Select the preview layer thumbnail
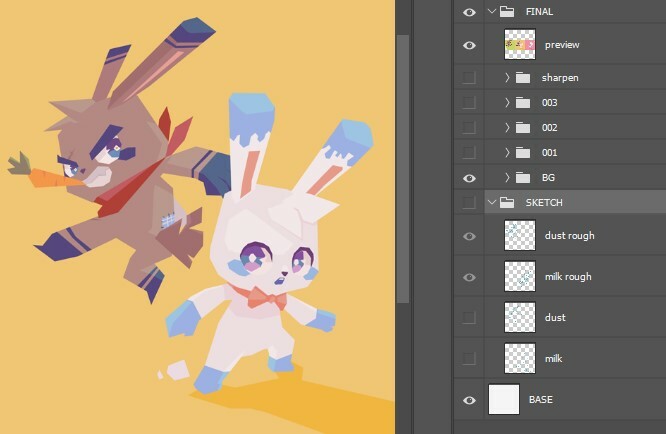The width and height of the screenshot is (666, 434). 520,44
